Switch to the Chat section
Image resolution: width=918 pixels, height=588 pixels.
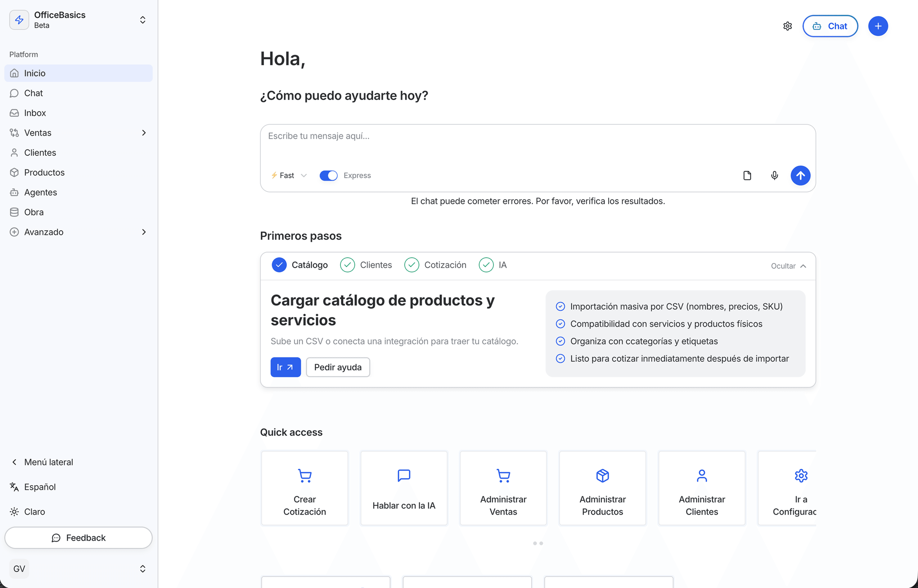click(33, 93)
